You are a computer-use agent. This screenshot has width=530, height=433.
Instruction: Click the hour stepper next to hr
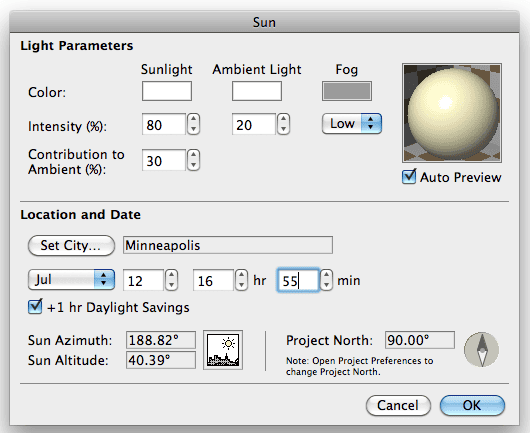coord(241,280)
